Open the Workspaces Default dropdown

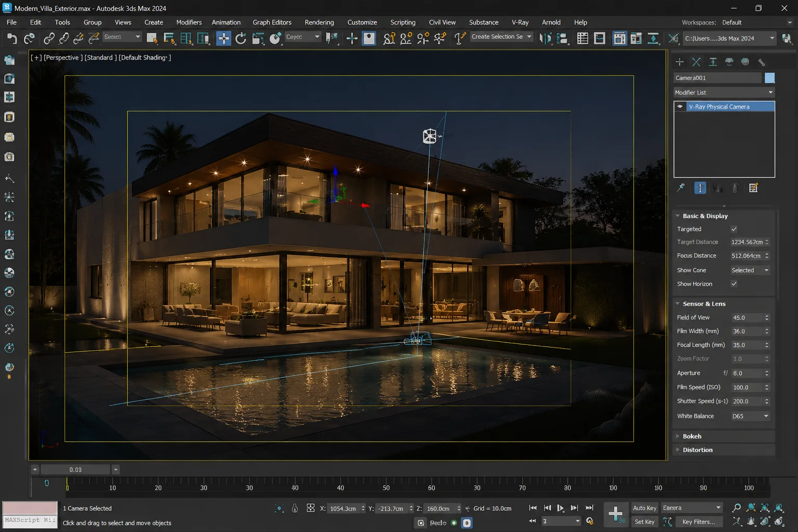(757, 22)
